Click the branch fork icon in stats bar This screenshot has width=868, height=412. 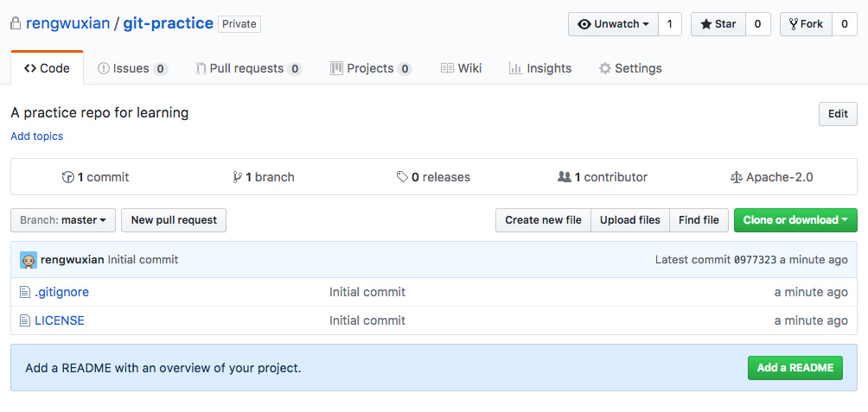point(238,178)
